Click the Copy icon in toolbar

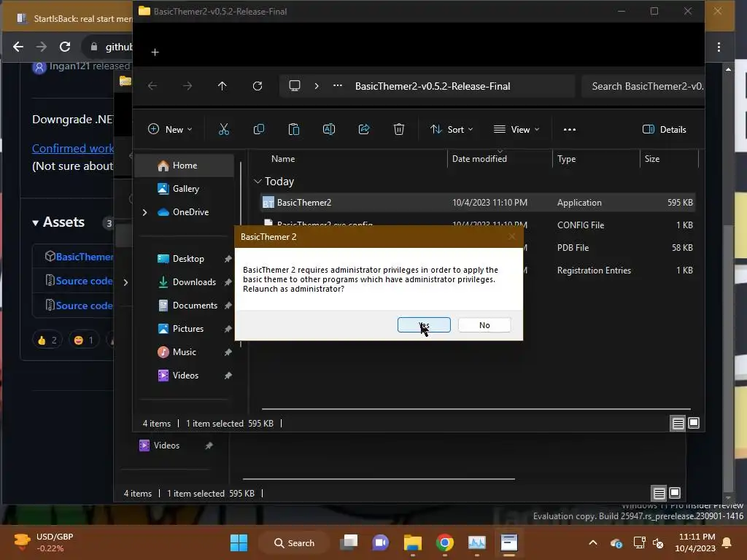[259, 129]
